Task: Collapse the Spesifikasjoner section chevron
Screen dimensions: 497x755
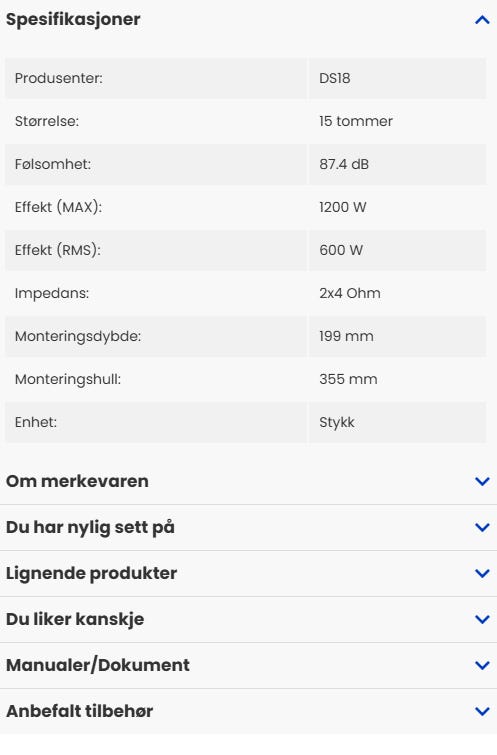Action: (482, 20)
